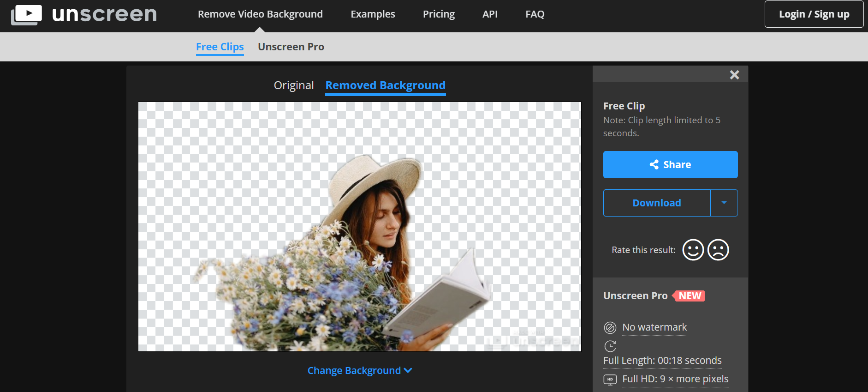Open the Pricing page
This screenshot has width=868, height=392.
[439, 14]
